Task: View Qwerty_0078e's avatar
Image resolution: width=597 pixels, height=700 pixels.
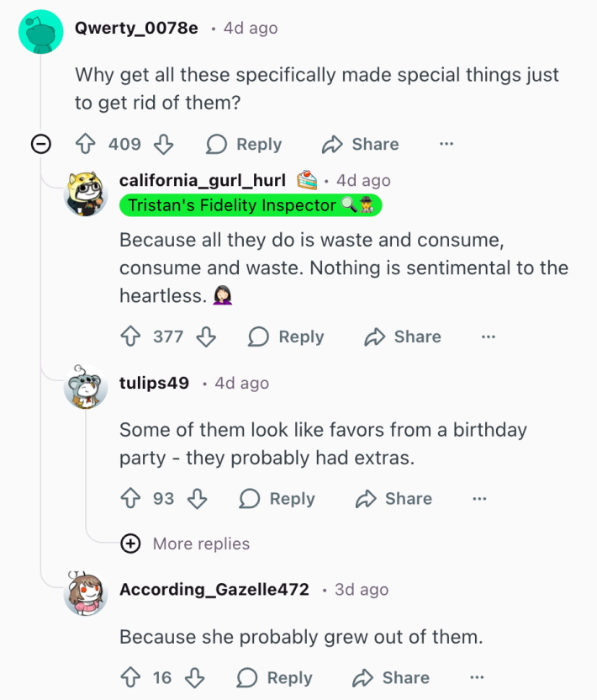Action: 40,34
